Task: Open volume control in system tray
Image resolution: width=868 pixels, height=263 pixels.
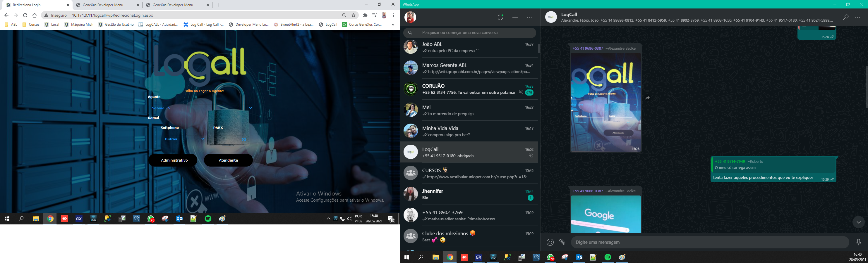Action: pos(349,219)
